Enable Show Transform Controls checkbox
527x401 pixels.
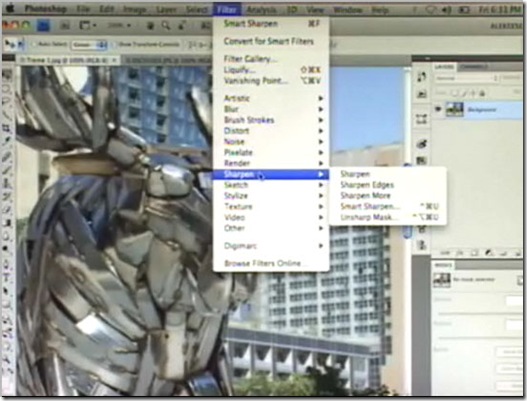(x=114, y=44)
